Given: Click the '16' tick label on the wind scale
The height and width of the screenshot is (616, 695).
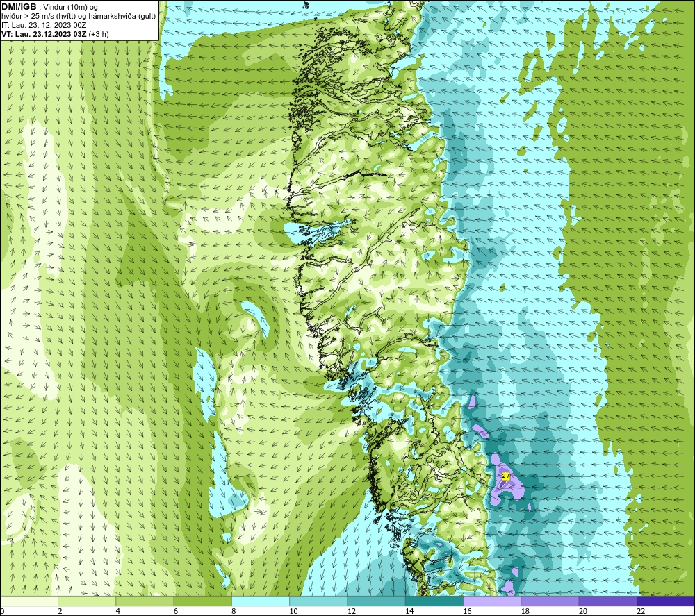Looking at the screenshot, I should [467, 612].
